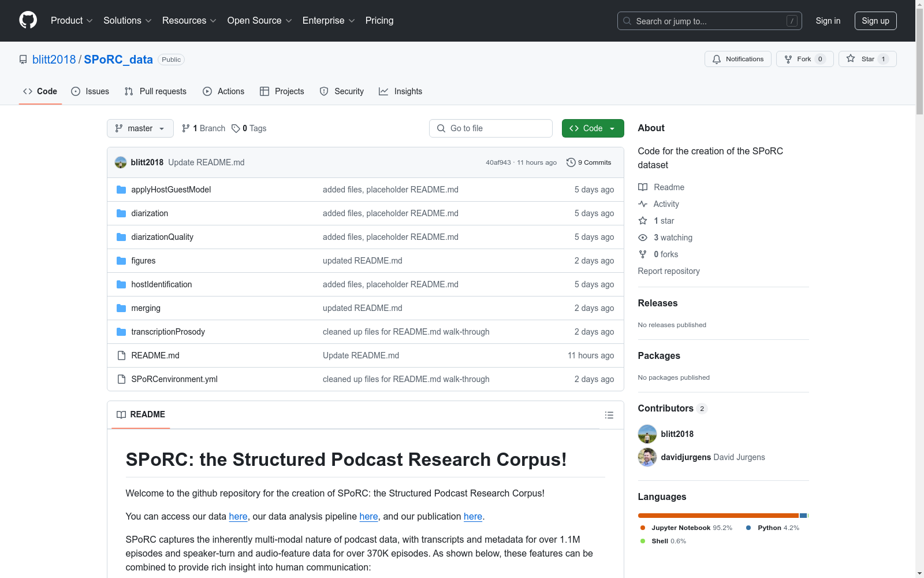Click the publication 'here' link
The height and width of the screenshot is (578, 924).
click(473, 517)
